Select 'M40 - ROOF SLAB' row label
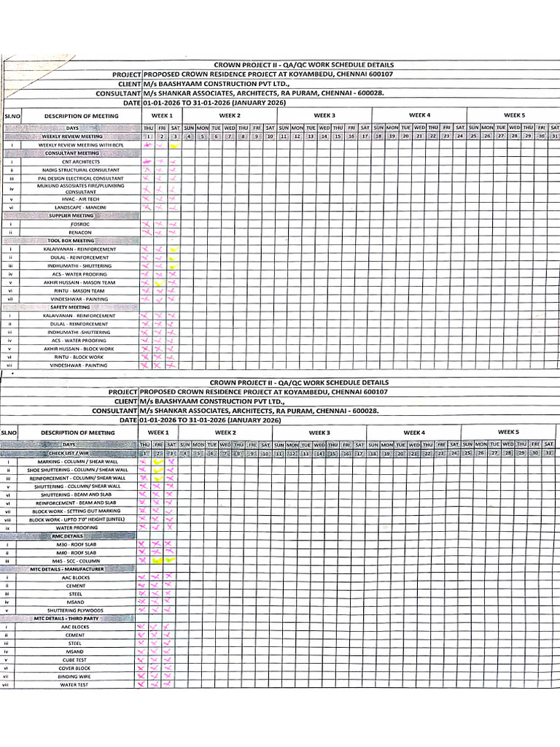Image resolution: width=560 pixels, height=747 pixels. pos(76,553)
